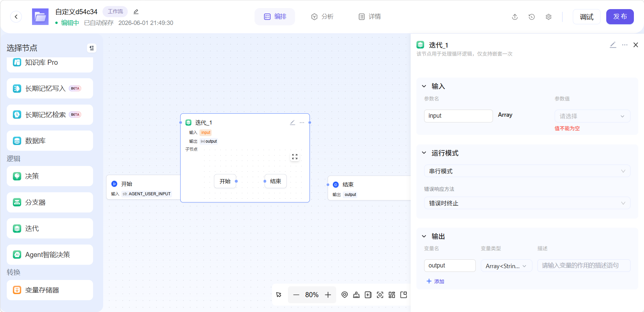Open the 错误时终止 error response dropdown
The width and height of the screenshot is (644, 312).
pyautogui.click(x=527, y=203)
